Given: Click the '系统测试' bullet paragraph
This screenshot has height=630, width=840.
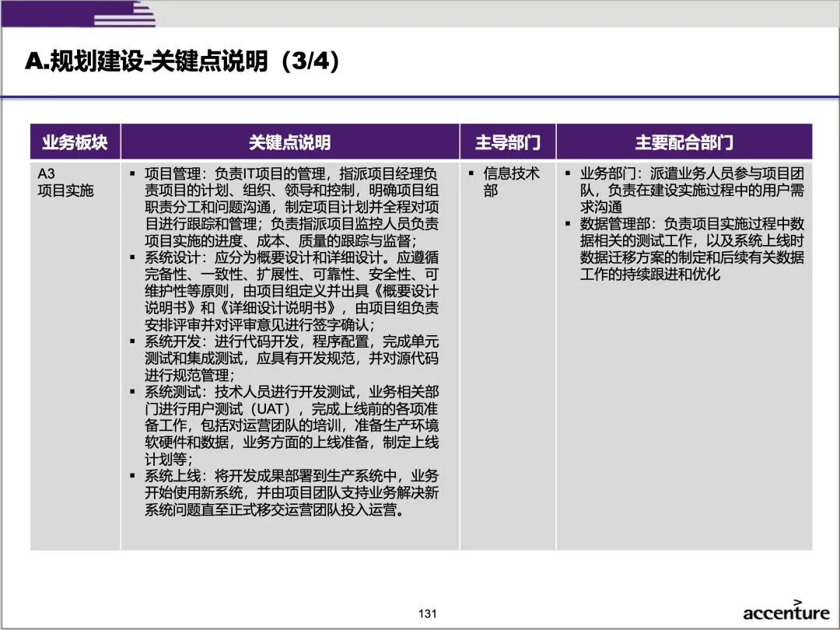Looking at the screenshot, I should (285, 425).
